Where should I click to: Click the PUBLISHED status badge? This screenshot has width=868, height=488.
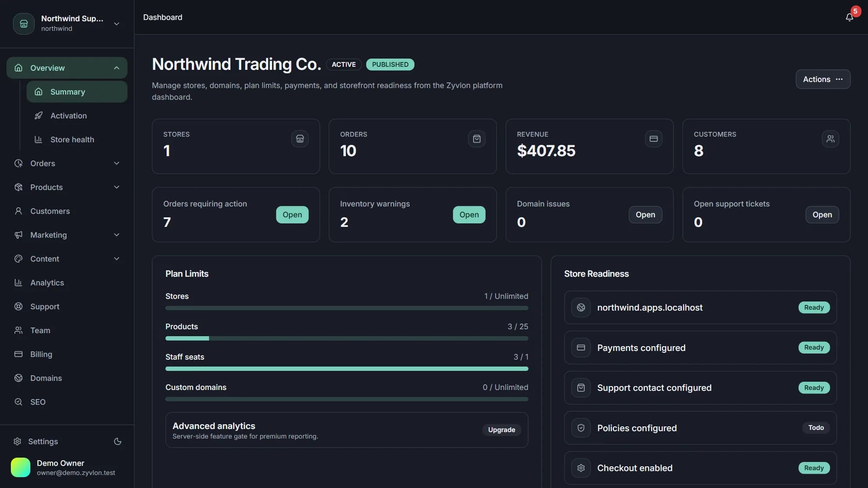[390, 64]
